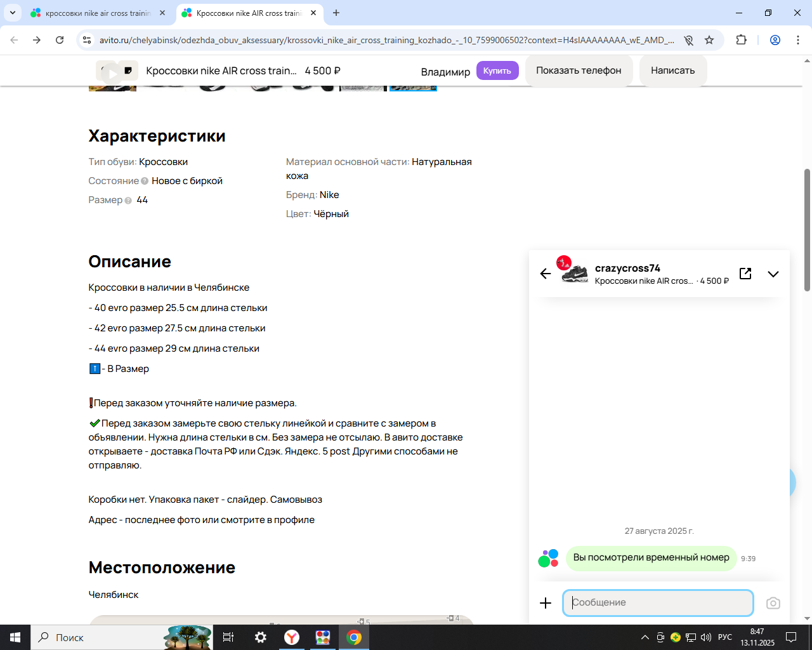Click Показать телефон button
812x650 pixels.
tap(579, 70)
